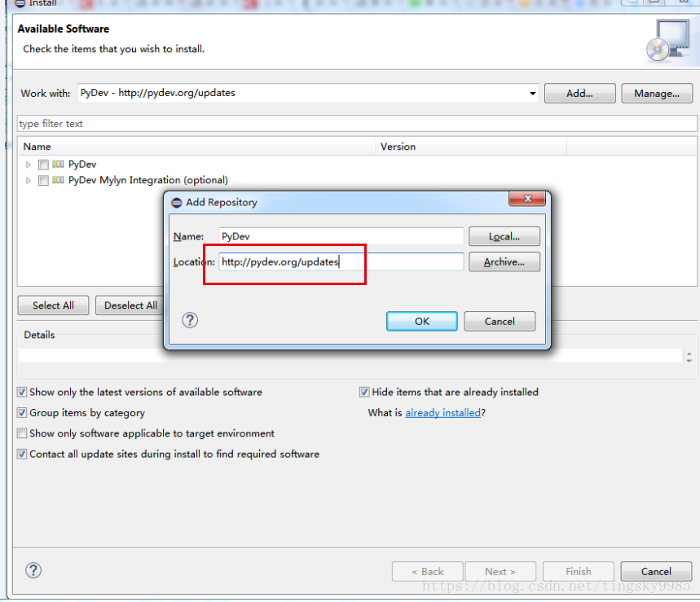Image resolution: width=700 pixels, height=602 pixels.
Task: Click the Name column header
Action: point(196,147)
